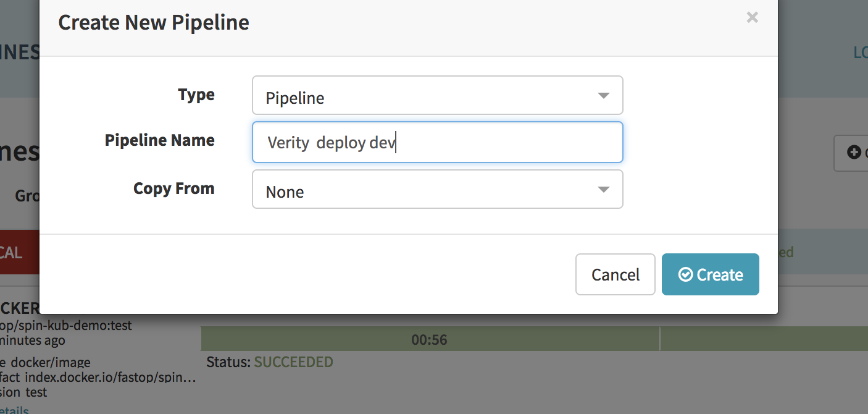This screenshot has width=868, height=414.
Task: Click the plus circle icon at right
Action: click(x=854, y=152)
